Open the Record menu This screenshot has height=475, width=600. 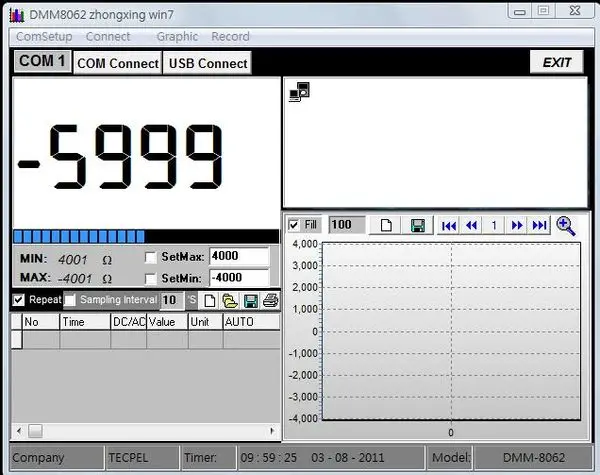(x=230, y=36)
